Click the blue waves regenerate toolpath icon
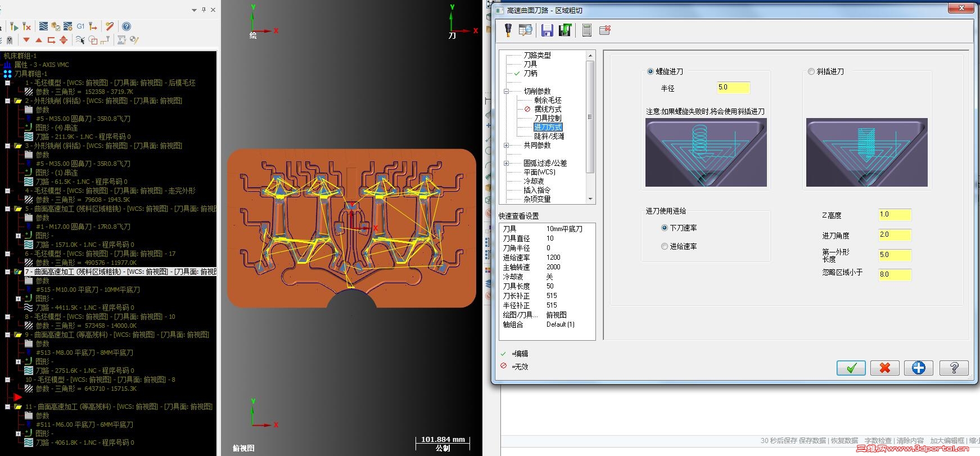Screen dimensions: 980x456 click(x=43, y=26)
